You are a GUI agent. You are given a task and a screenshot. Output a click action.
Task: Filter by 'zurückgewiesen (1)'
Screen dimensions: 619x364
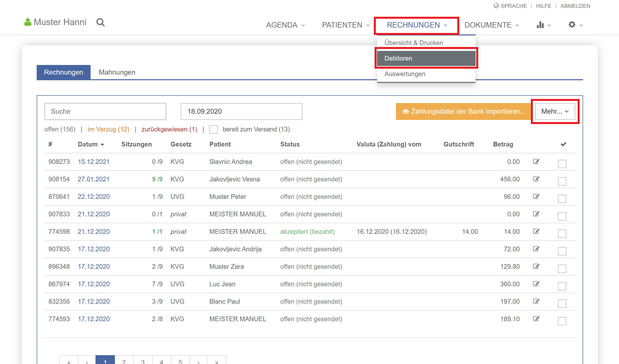169,129
